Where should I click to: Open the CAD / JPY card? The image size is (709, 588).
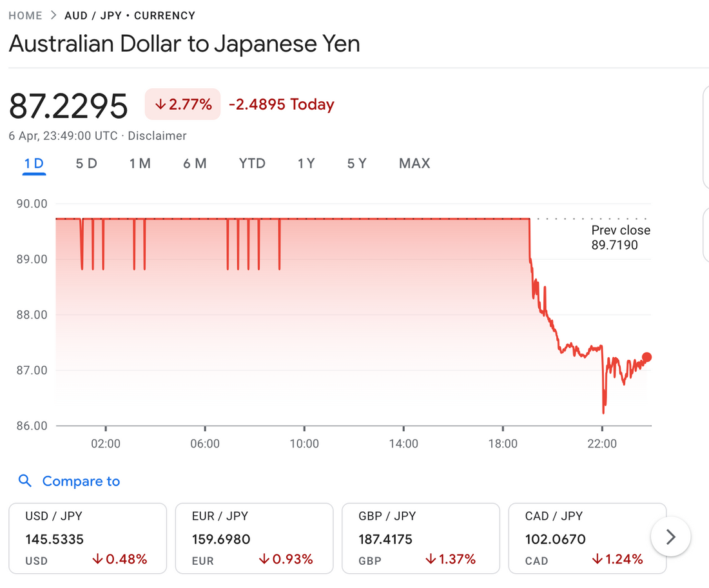point(587,538)
